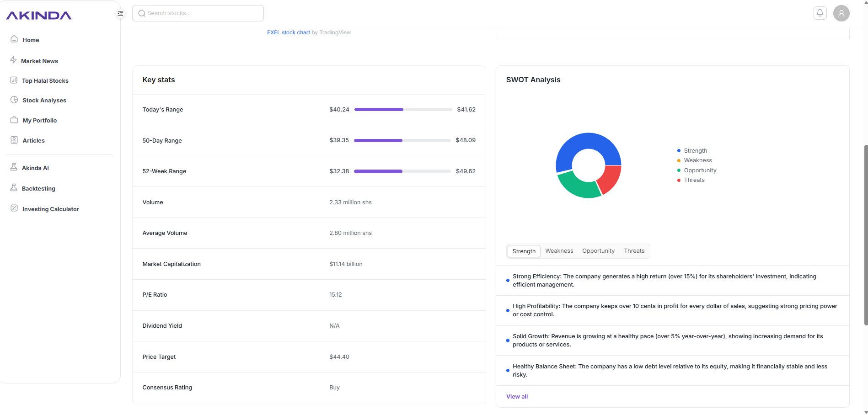Select the My Portfolio briefcase icon
Image resolution: width=868 pixels, height=415 pixels.
(14, 120)
